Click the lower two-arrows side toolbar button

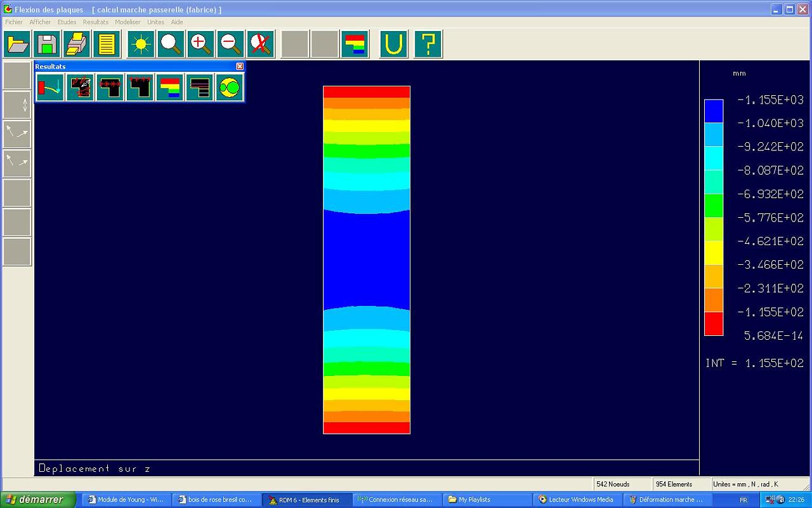coord(17,163)
